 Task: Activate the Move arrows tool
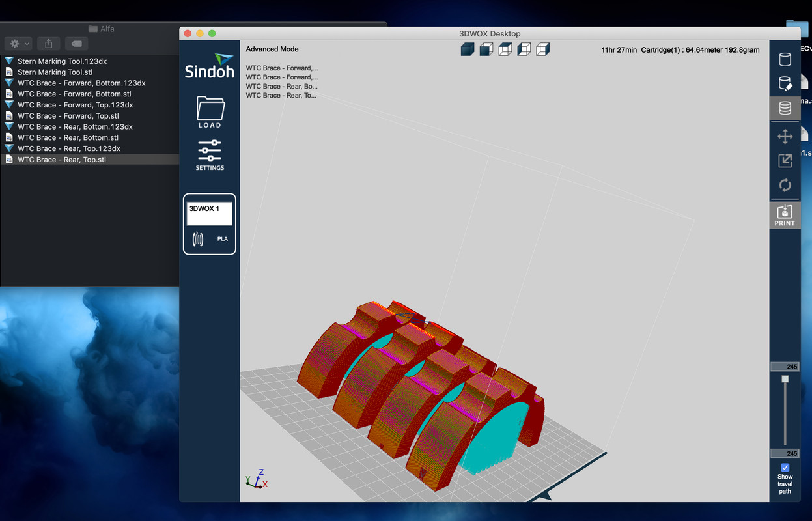coord(785,136)
